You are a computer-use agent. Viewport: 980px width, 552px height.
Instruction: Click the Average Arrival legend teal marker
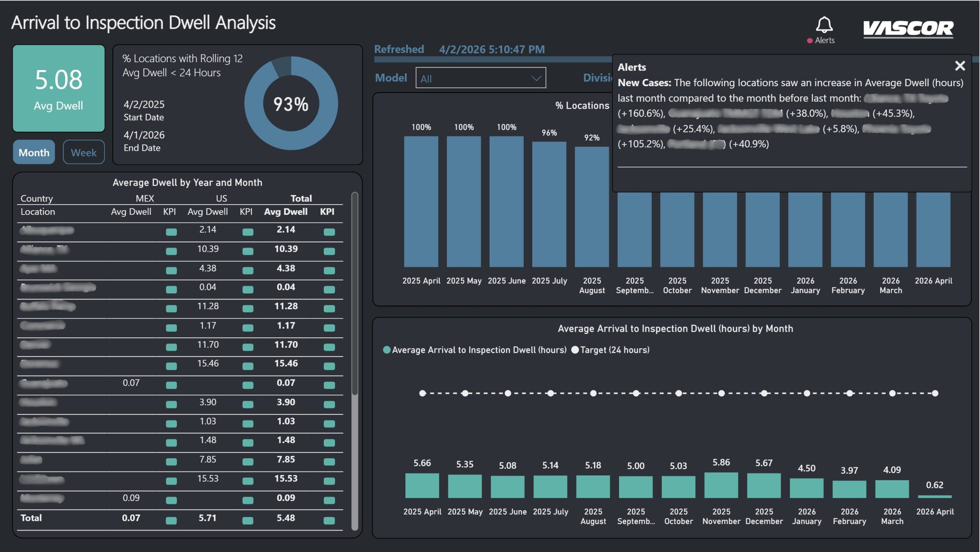pyautogui.click(x=387, y=350)
